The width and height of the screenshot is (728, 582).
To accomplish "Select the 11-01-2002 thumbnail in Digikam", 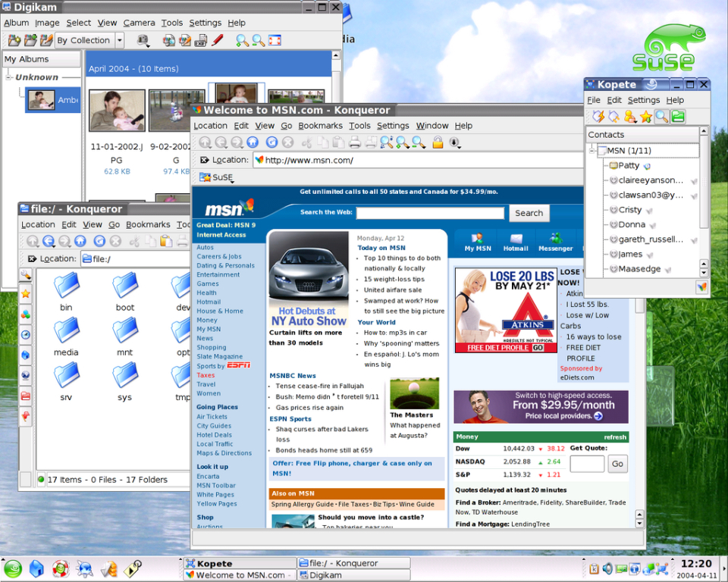I will point(117,111).
